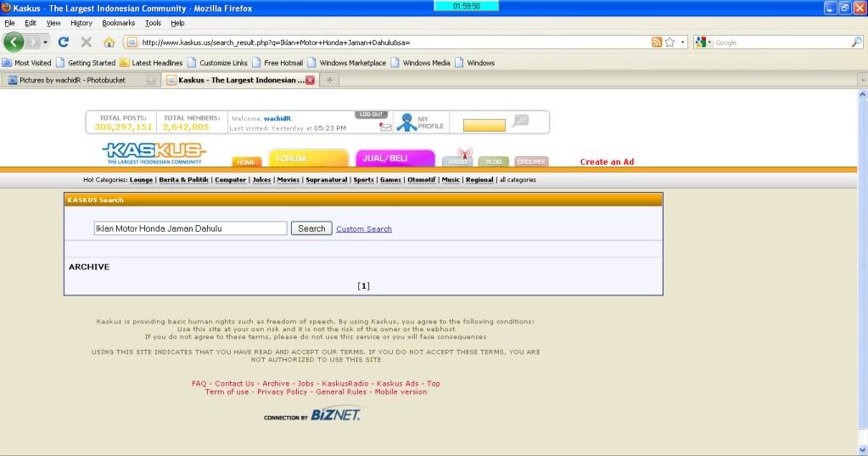Open the address bar history dropdown arrow
Screen dimensions: 868x456
point(682,42)
